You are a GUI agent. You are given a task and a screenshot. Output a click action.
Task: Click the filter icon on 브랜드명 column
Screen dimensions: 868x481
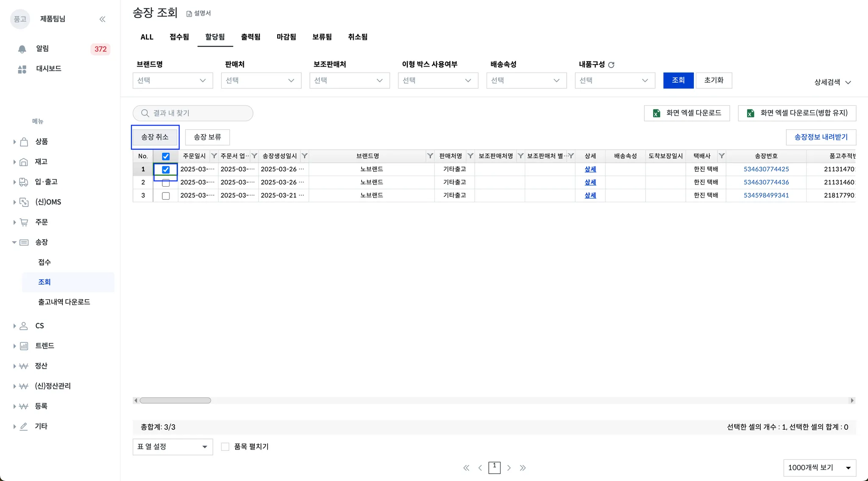[430, 156]
